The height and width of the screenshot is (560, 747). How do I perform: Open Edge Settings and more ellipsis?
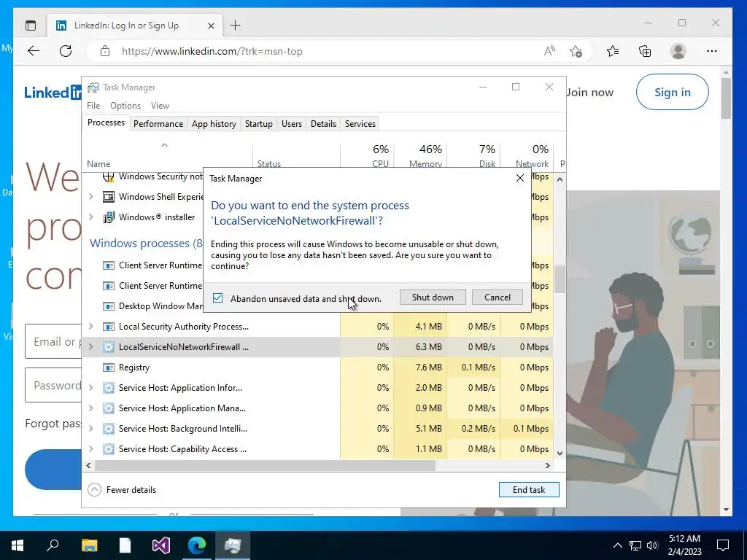click(x=712, y=51)
